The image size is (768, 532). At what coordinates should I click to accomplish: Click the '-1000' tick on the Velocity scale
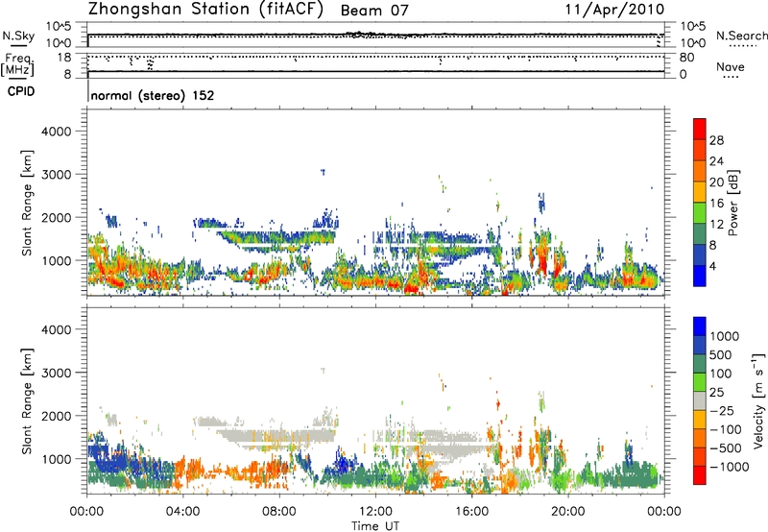[x=730, y=467]
